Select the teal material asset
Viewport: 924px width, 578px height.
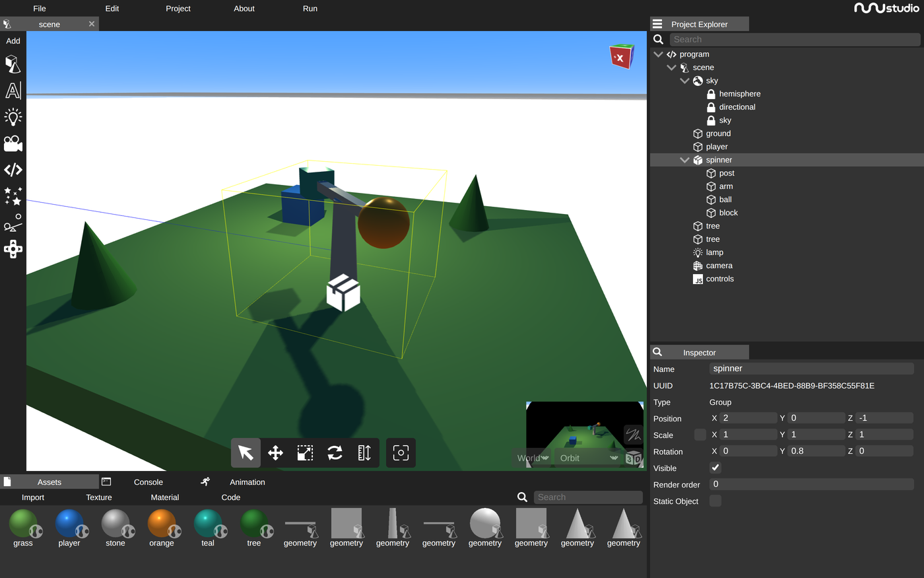coord(208,528)
